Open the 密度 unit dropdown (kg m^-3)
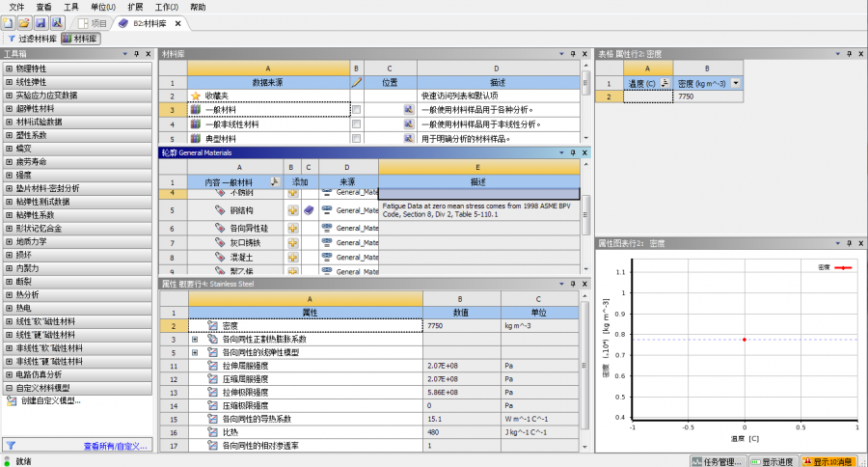Screen dimensions: 868x467 (x=736, y=83)
